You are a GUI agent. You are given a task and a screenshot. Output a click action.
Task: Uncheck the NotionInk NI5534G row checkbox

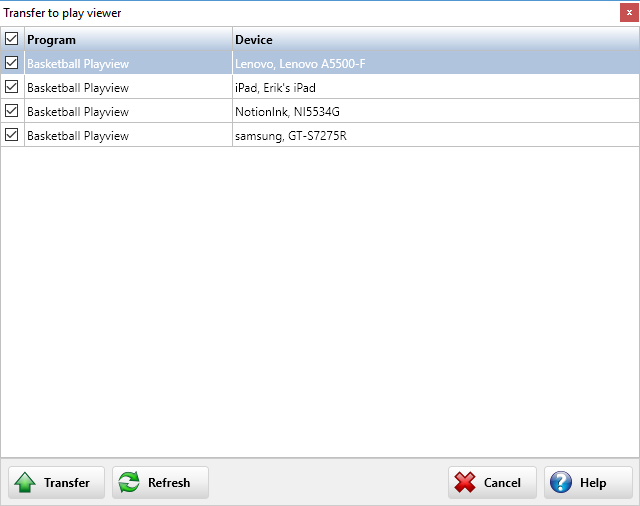11,111
